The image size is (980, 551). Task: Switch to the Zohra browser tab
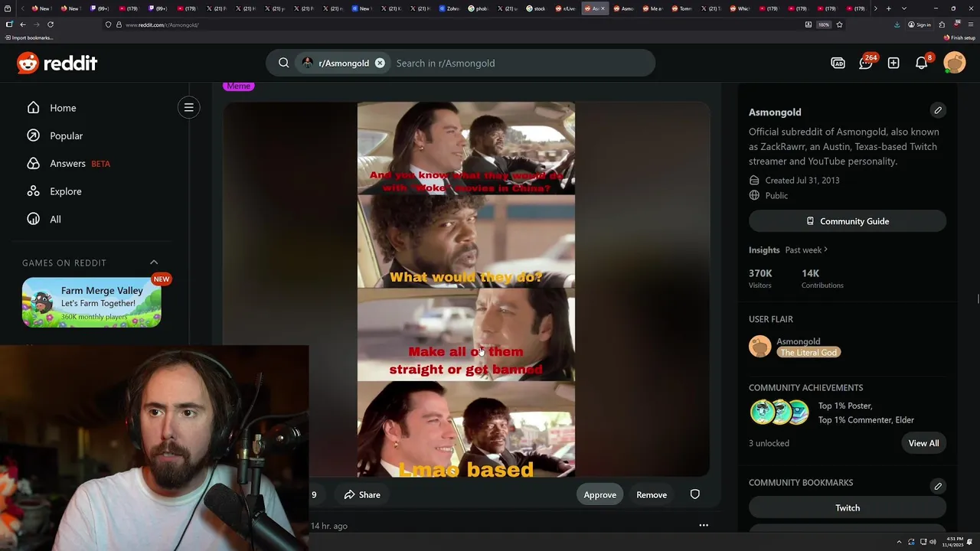click(x=451, y=8)
